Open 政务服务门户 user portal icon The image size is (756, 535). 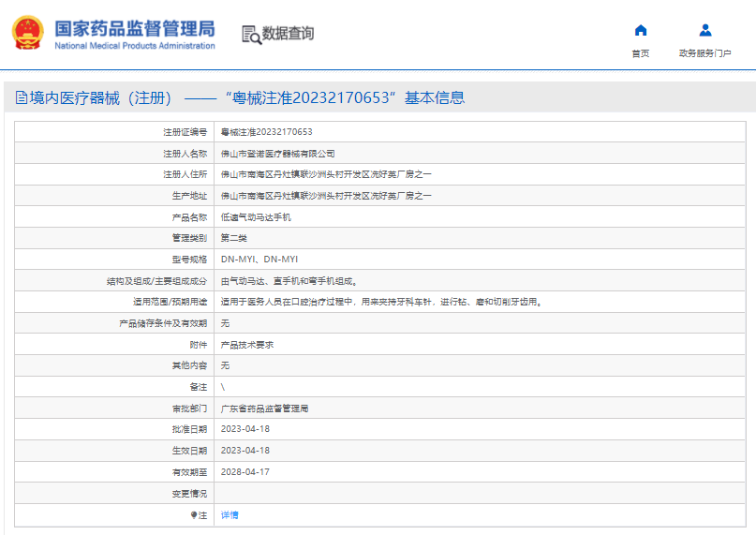(x=704, y=30)
